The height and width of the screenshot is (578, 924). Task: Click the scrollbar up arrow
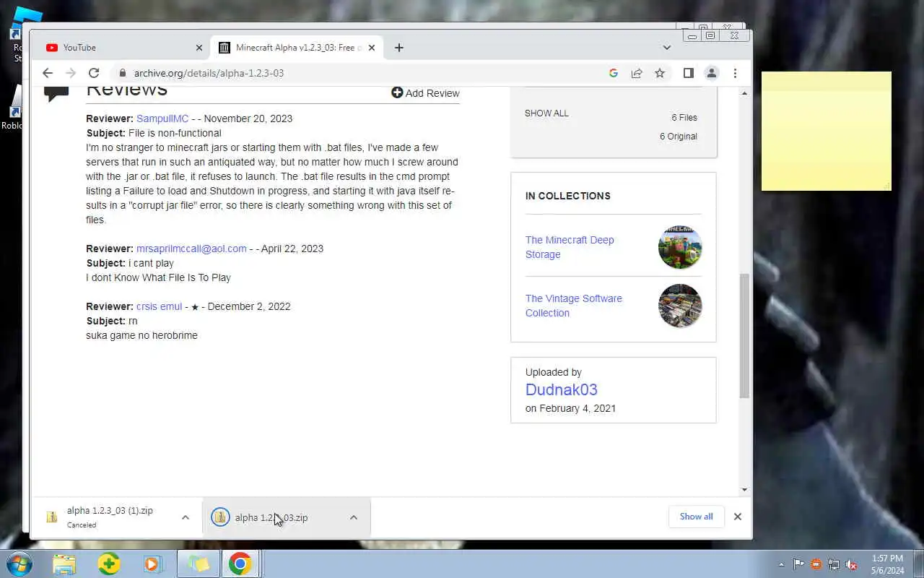tap(744, 93)
